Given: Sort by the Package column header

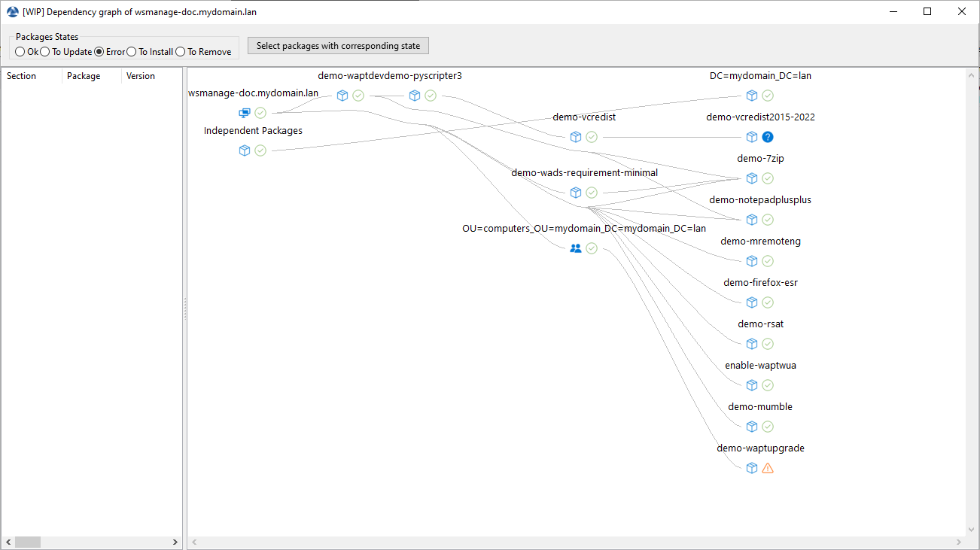Looking at the screenshot, I should click(92, 76).
